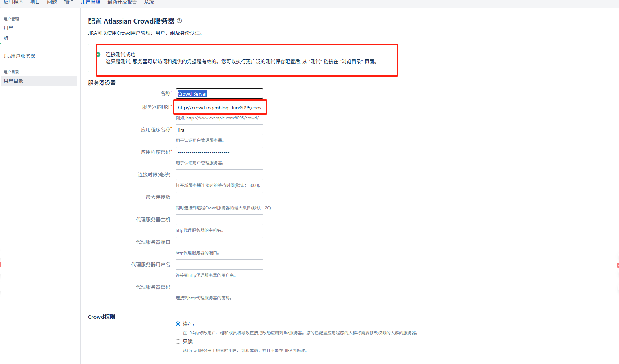This screenshot has height=364, width=619.
Task: Click the 最大连接数 input field
Action: pyautogui.click(x=220, y=197)
